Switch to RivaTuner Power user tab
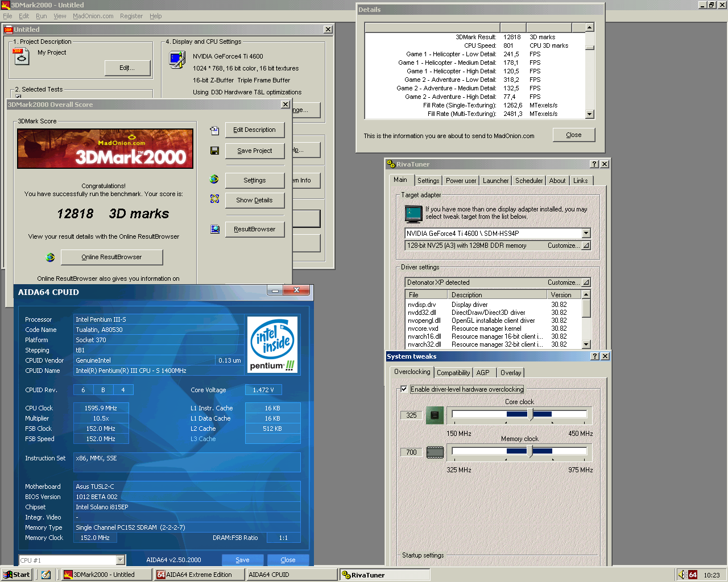 point(461,181)
